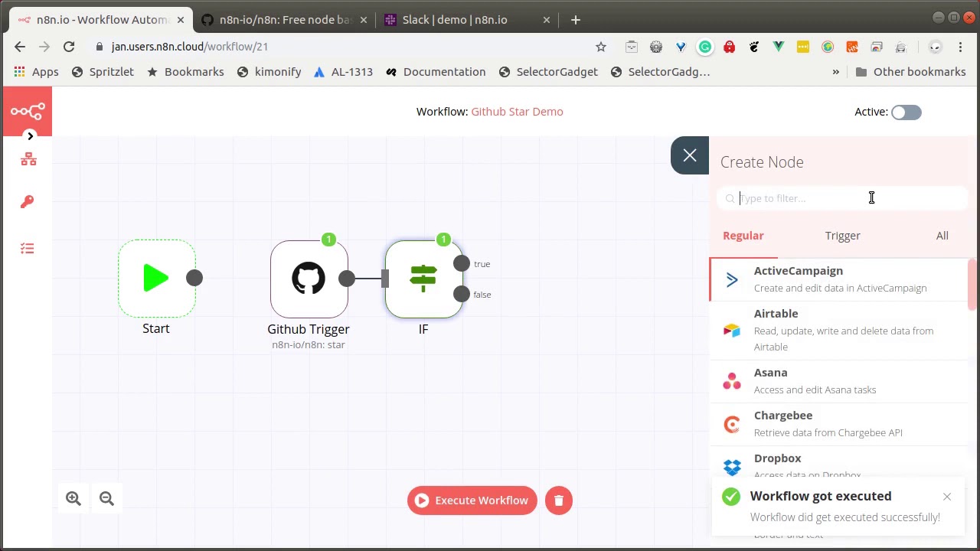Switch to the Regular nodes tab
The image size is (980, 551).
[x=743, y=236]
